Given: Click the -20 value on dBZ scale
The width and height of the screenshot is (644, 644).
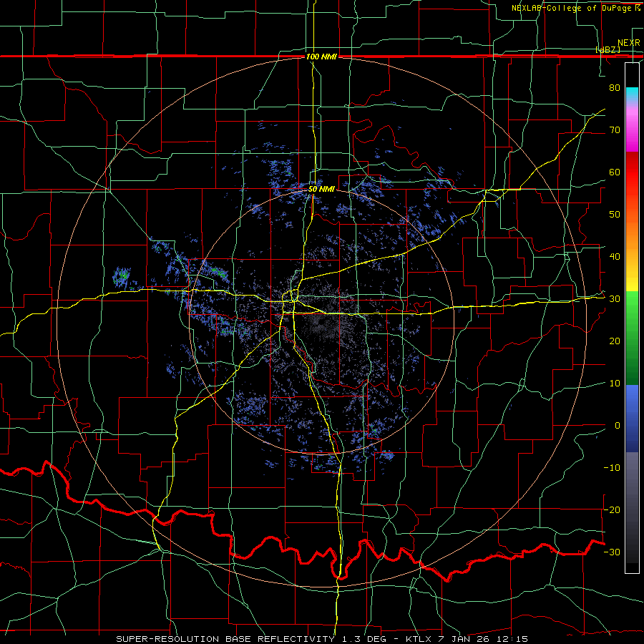Looking at the screenshot, I should 612,509.
